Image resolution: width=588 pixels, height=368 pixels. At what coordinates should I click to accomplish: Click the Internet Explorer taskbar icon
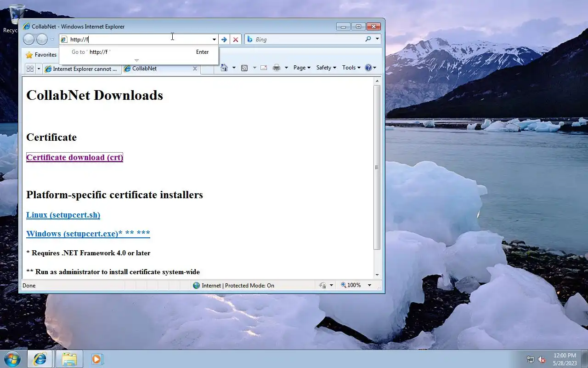pos(40,359)
